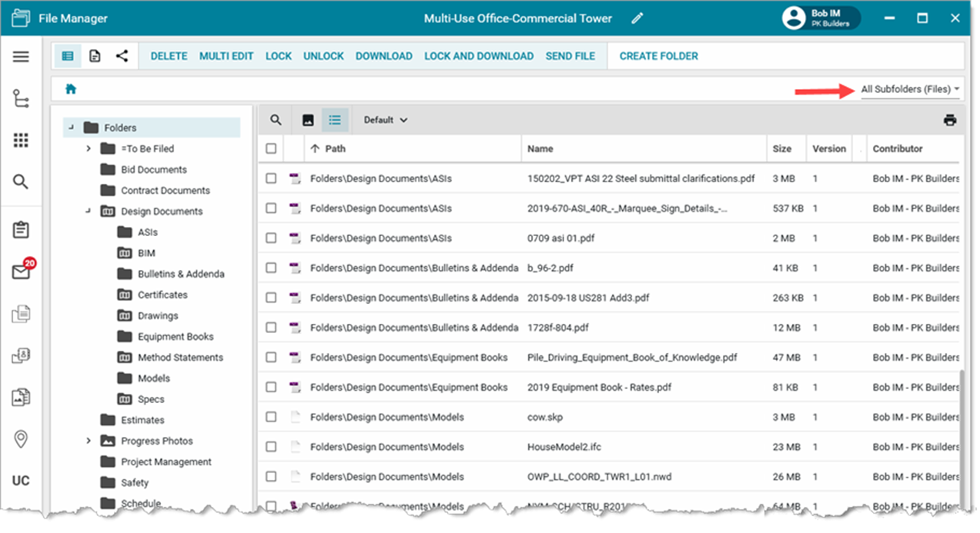Click LOCK AND DOWNLOAD in toolbar
The image size is (980, 533).
[x=478, y=56]
